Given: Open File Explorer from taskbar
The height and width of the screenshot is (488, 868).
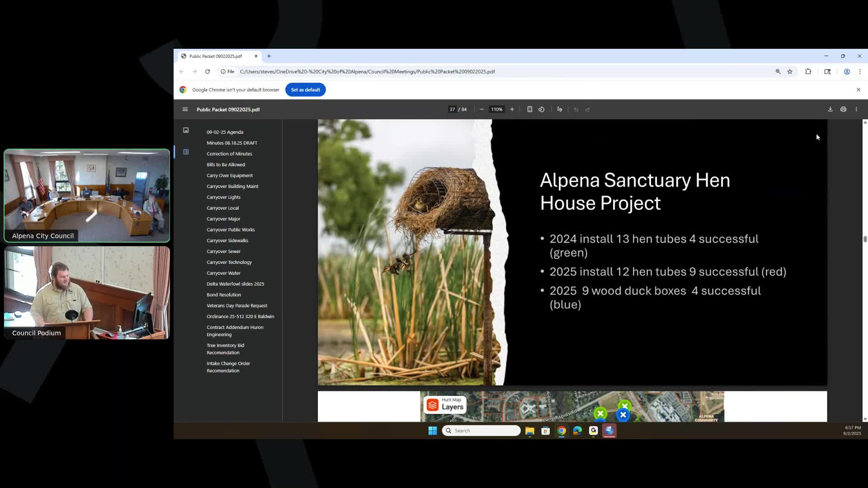Looking at the screenshot, I should [x=529, y=431].
